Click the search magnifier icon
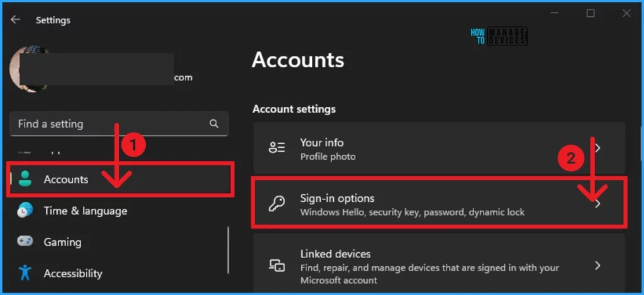The height and width of the screenshot is (295, 644). [x=214, y=124]
